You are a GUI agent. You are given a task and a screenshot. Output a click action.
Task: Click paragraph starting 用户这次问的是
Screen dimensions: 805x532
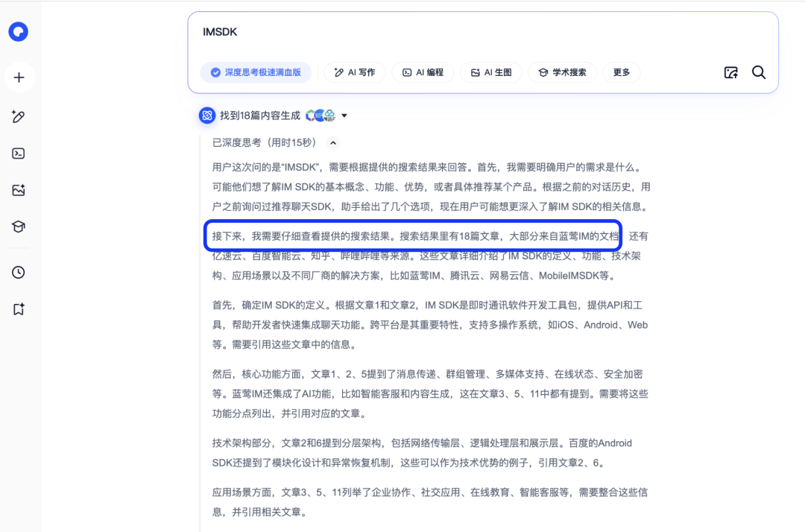coord(432,187)
